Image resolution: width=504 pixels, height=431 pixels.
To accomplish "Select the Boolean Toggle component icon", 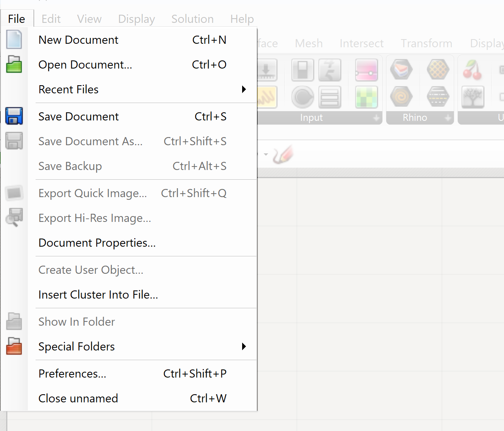I will (x=302, y=70).
